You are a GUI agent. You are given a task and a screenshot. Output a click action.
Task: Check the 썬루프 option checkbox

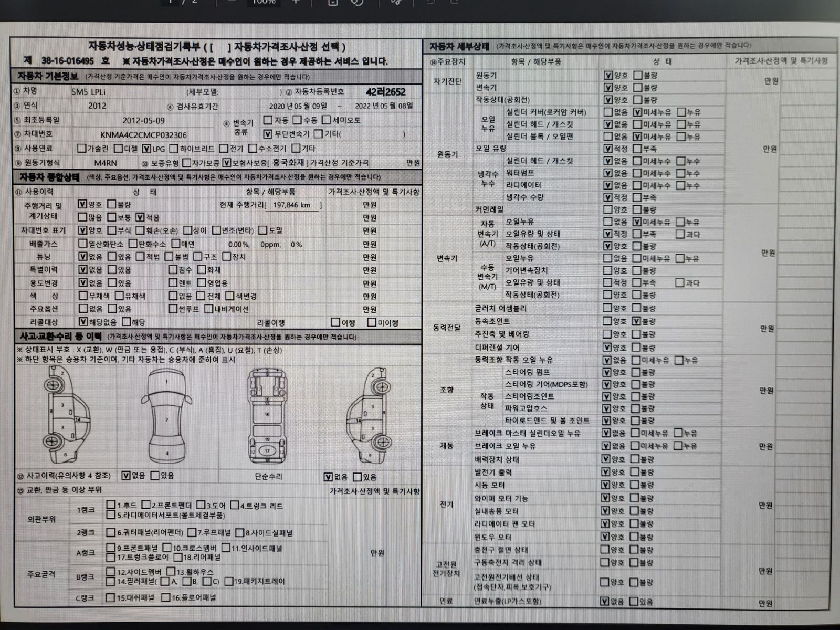click(173, 309)
